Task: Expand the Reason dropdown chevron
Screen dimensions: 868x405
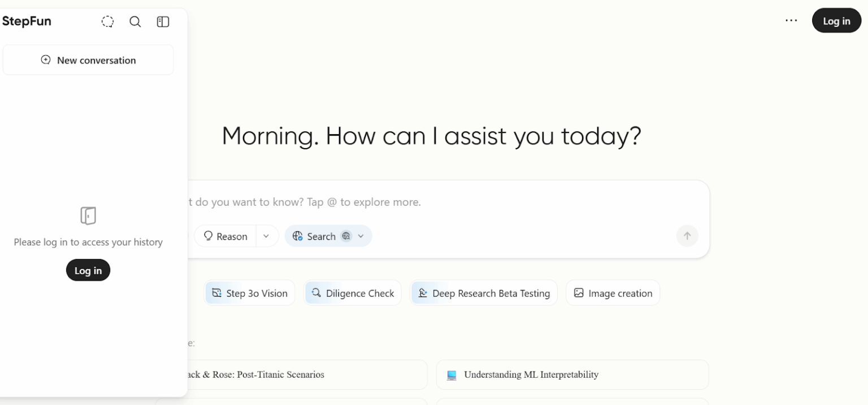Action: coord(267,236)
